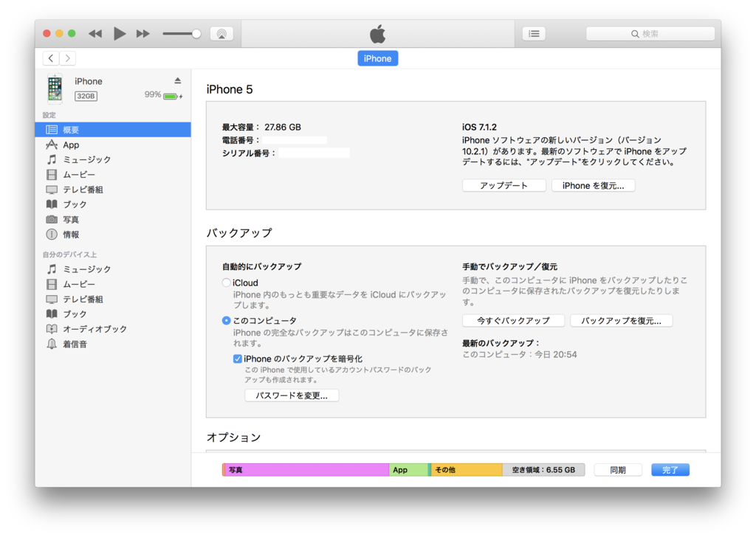This screenshot has height=537, width=756.
Task: Click the Apple logo in the header
Action: 377,34
